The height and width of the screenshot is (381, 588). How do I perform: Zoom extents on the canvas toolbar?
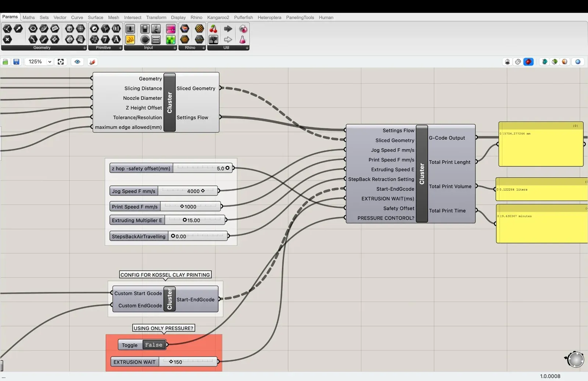point(61,62)
